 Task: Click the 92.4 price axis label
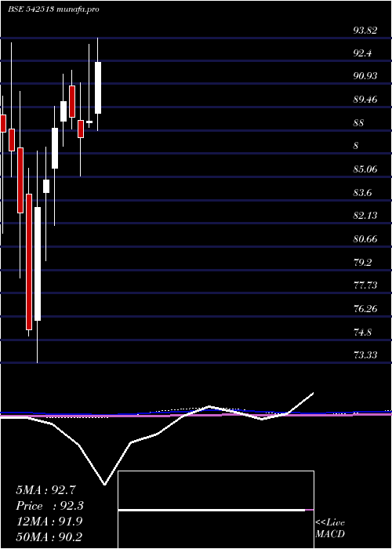tap(362, 53)
